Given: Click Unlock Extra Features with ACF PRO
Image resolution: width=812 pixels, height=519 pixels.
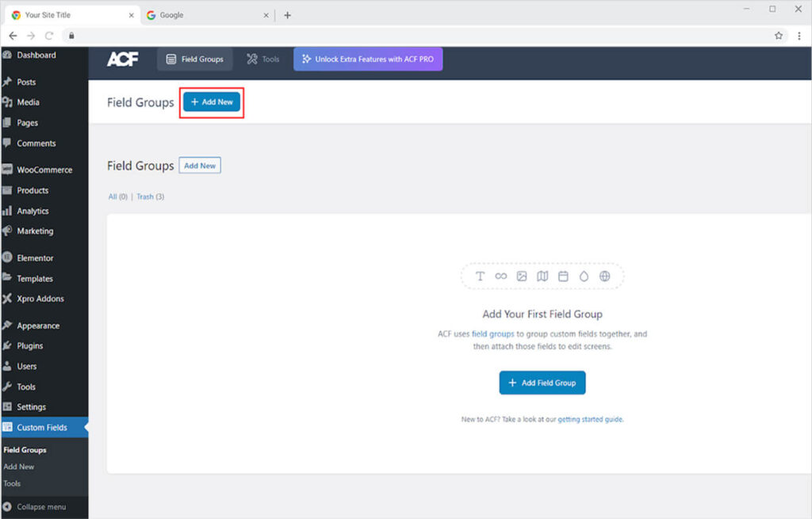Looking at the screenshot, I should point(368,59).
